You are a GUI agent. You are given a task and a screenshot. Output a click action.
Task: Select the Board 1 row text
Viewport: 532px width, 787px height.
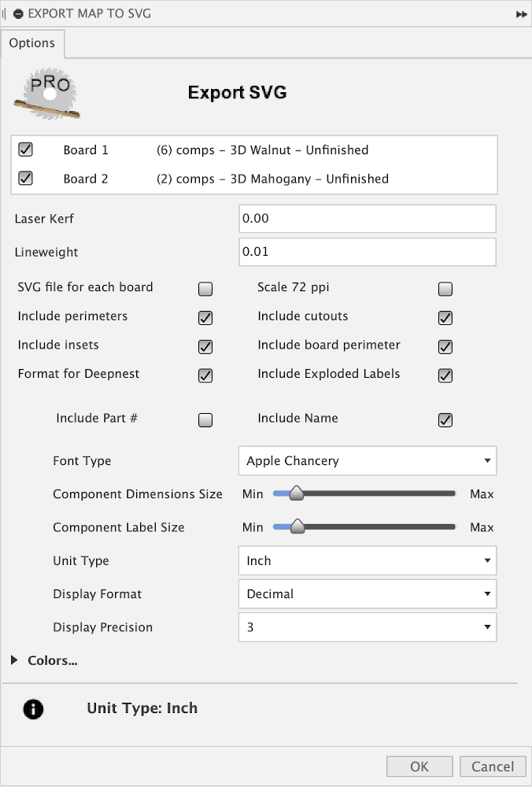[x=86, y=150]
